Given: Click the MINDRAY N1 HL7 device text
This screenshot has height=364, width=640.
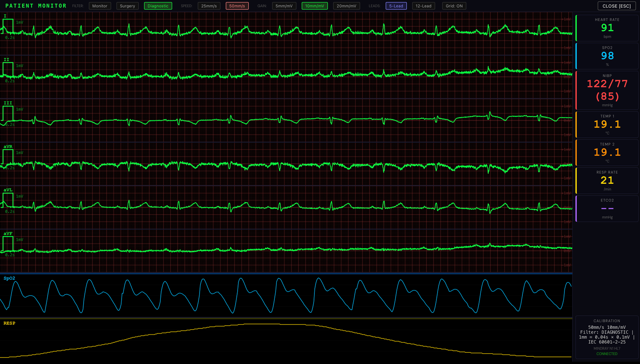Looking at the screenshot, I should pyautogui.click(x=607, y=348).
